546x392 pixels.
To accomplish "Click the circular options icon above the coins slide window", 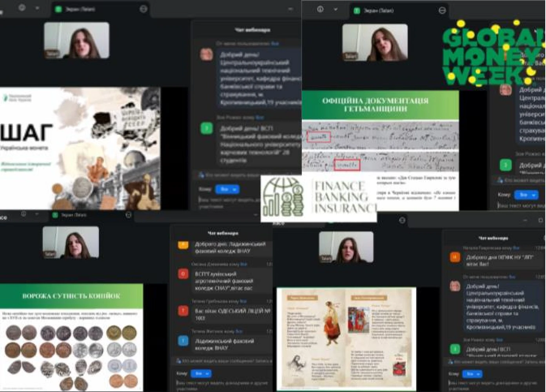I will pyautogui.click(x=128, y=215).
